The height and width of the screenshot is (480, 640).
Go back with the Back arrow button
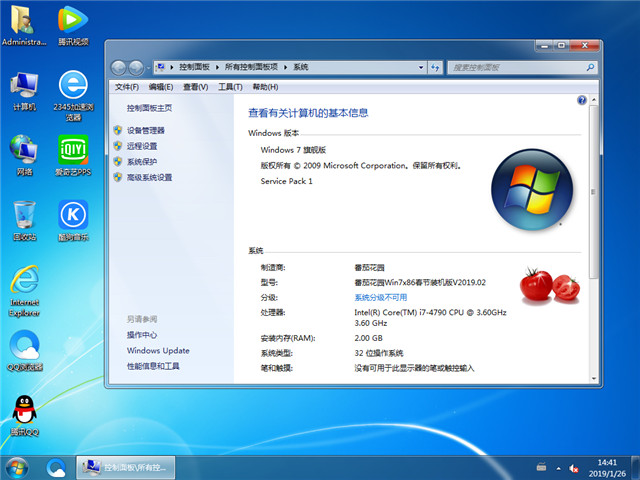pos(118,67)
